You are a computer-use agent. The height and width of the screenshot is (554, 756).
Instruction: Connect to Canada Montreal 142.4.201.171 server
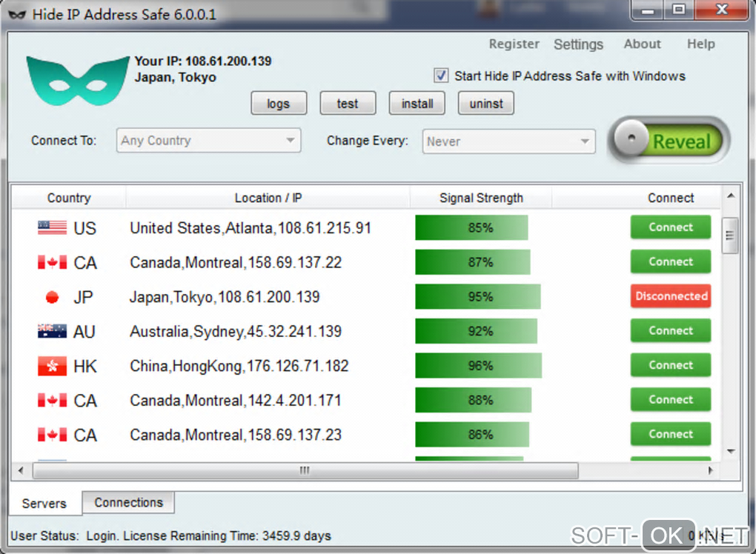[x=671, y=399]
